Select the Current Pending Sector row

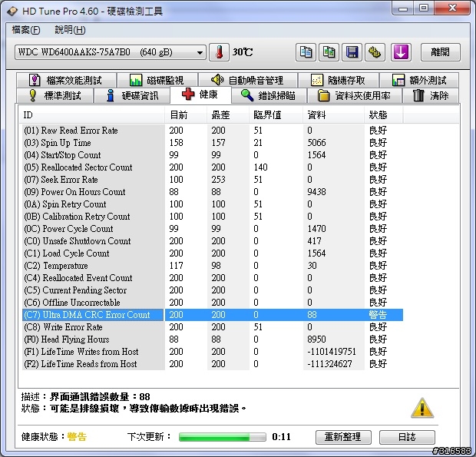[x=213, y=290]
